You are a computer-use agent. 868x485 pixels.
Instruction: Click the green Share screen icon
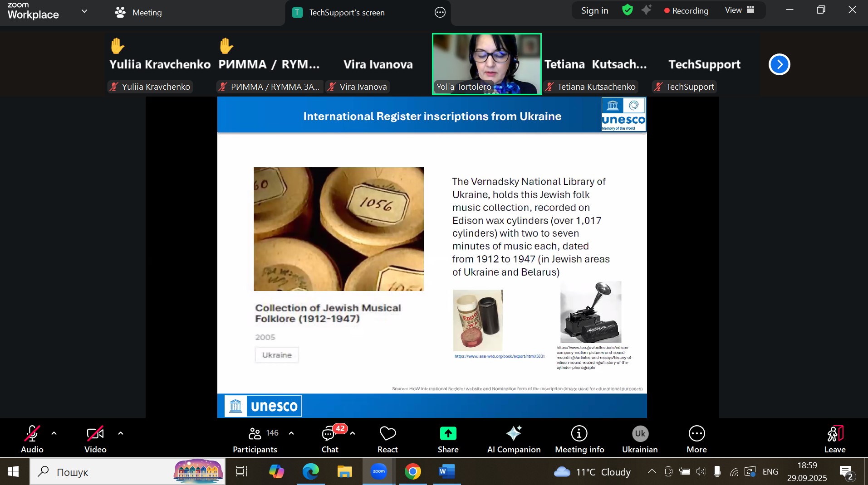[448, 434]
